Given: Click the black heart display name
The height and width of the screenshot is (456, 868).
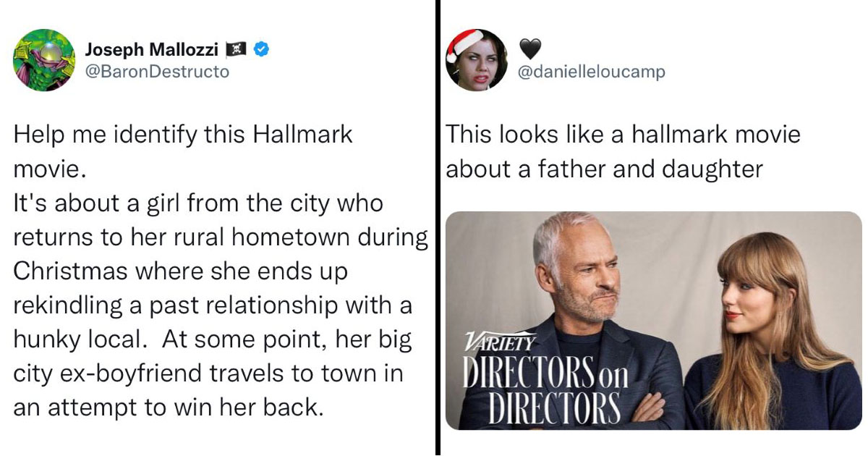Looking at the screenshot, I should (x=531, y=48).
